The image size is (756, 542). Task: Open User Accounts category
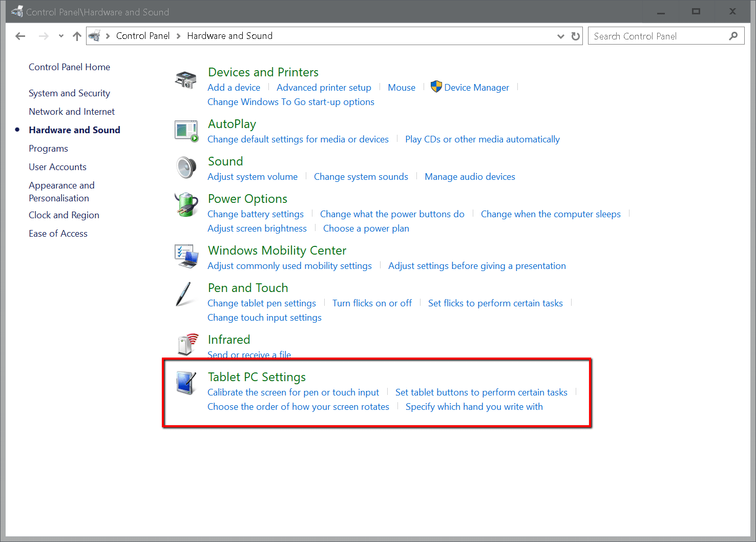(x=57, y=167)
